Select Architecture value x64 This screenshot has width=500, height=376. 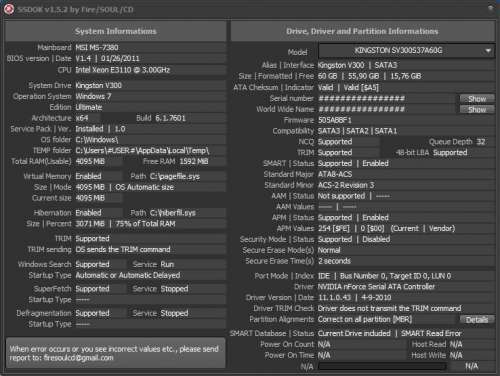pos(82,118)
